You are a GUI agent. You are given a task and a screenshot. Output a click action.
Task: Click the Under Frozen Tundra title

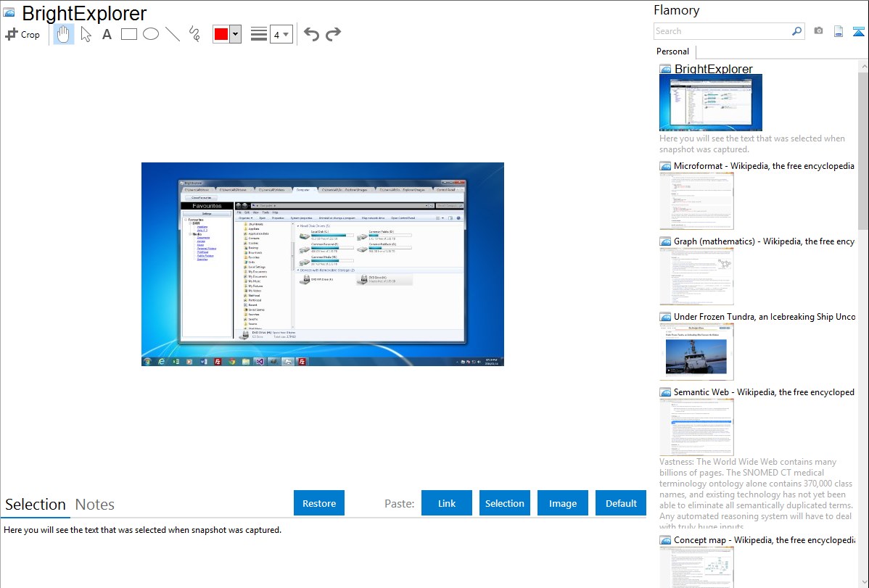(765, 316)
